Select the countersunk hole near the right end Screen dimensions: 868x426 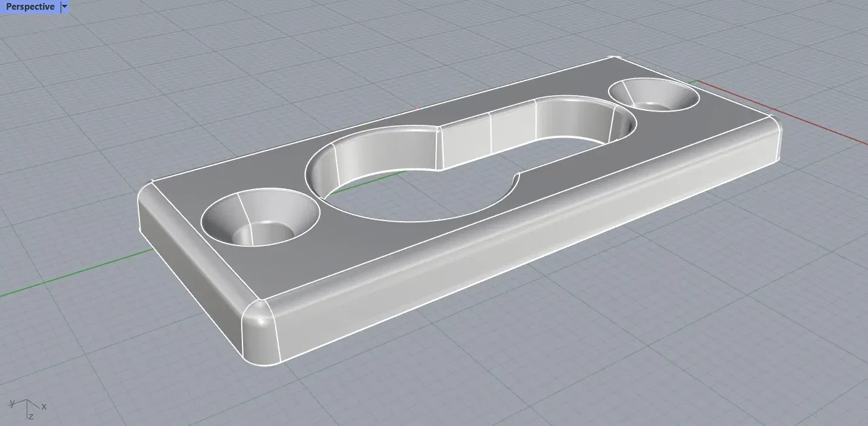tap(653, 95)
